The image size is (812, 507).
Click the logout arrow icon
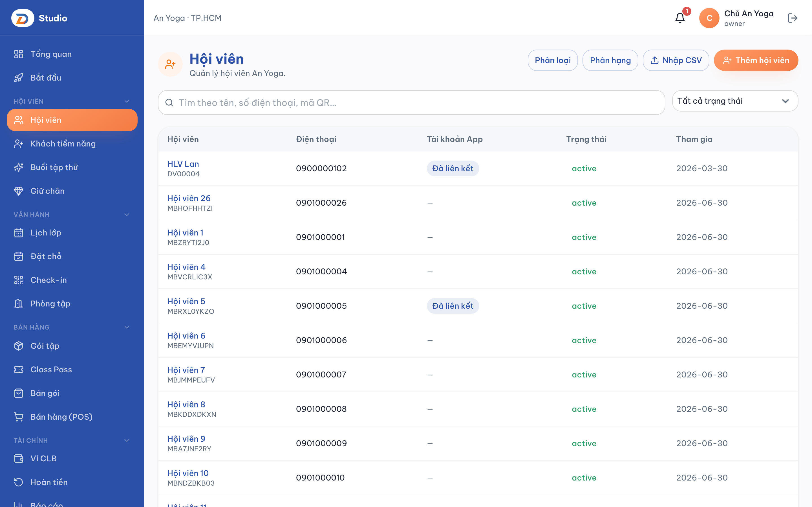793,18
